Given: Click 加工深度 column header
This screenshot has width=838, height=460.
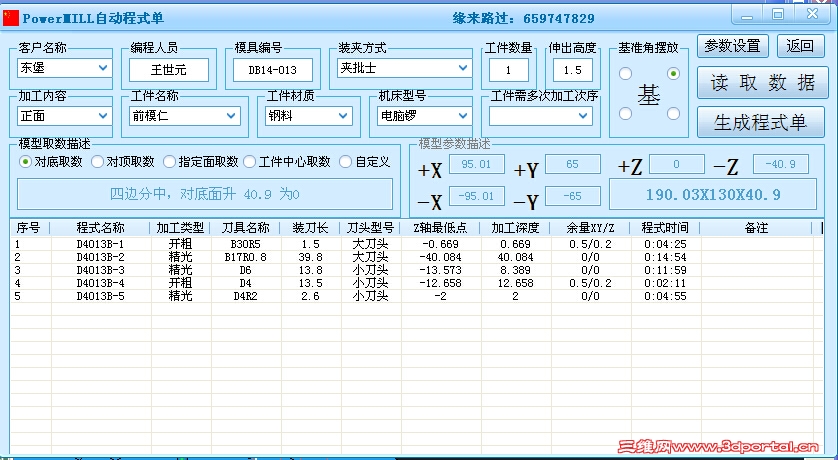Looking at the screenshot, I should click(515, 228).
